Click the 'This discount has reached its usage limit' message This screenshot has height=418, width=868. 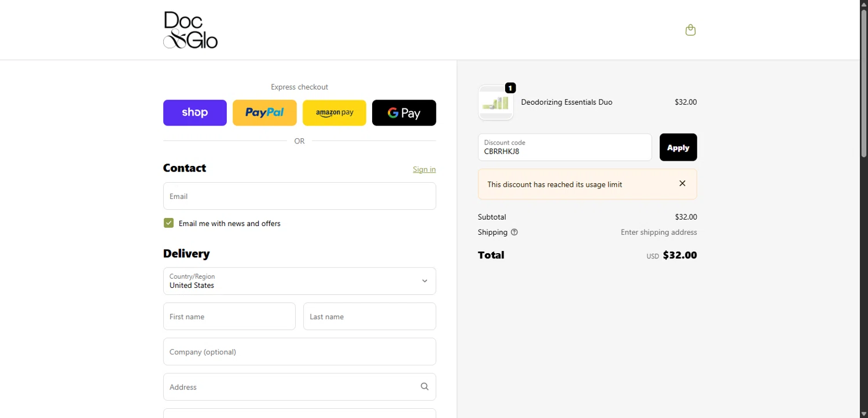555,184
